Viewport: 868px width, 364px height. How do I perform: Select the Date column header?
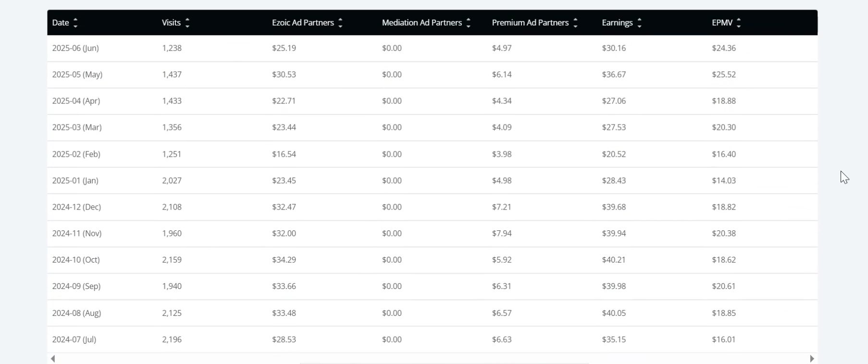point(61,23)
